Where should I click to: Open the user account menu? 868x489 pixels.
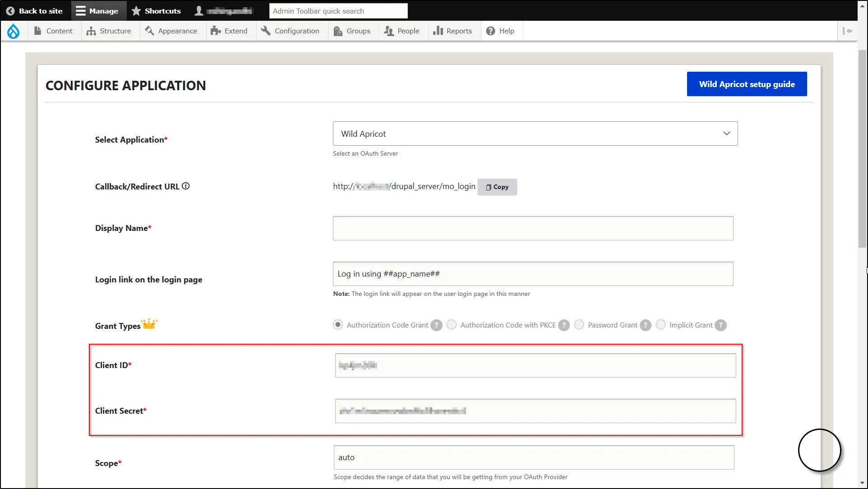[224, 11]
